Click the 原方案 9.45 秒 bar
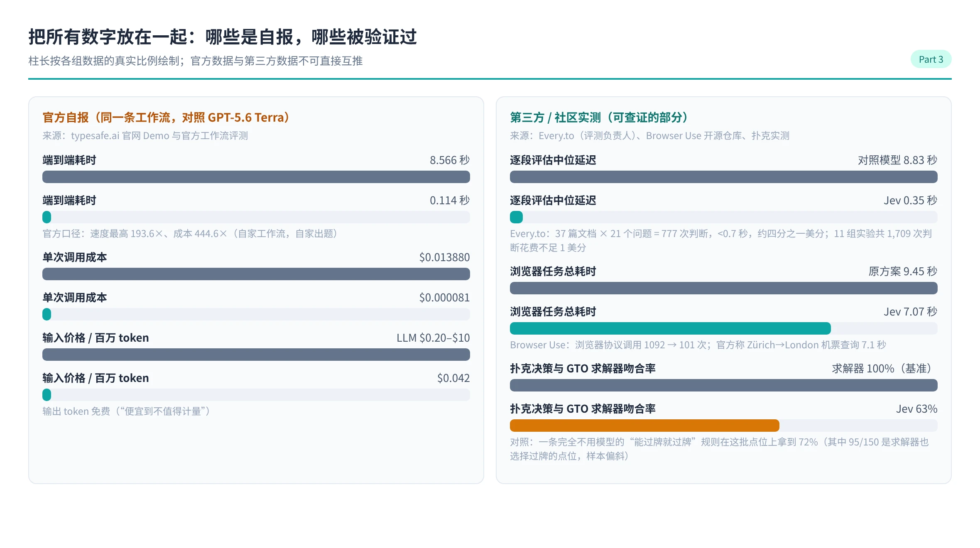 724,288
